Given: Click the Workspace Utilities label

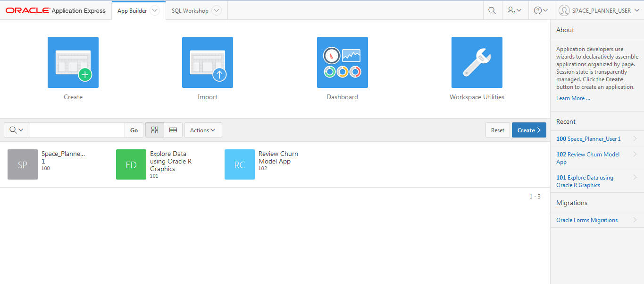Looking at the screenshot, I should (477, 97).
